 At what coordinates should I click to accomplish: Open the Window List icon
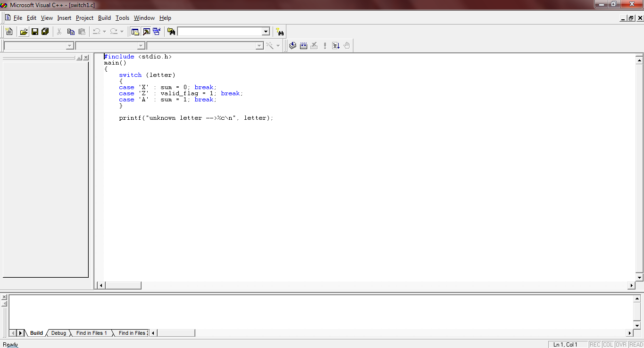coord(157,32)
